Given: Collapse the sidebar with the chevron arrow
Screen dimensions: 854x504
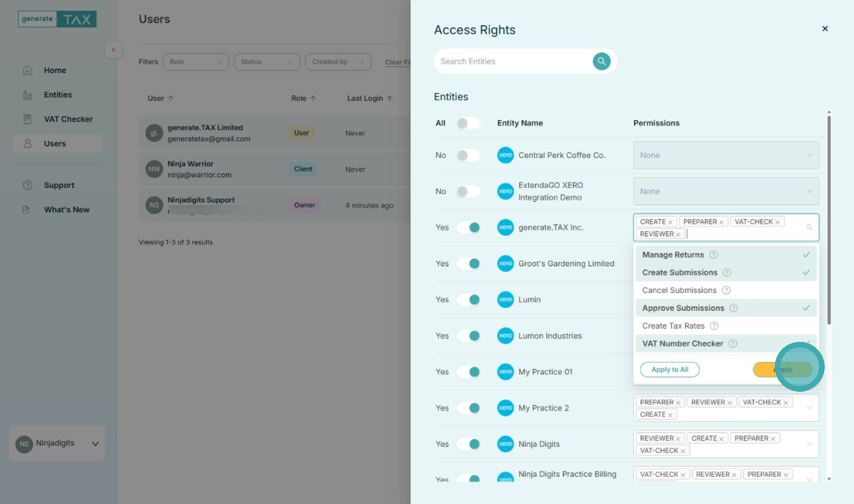Looking at the screenshot, I should [x=114, y=50].
